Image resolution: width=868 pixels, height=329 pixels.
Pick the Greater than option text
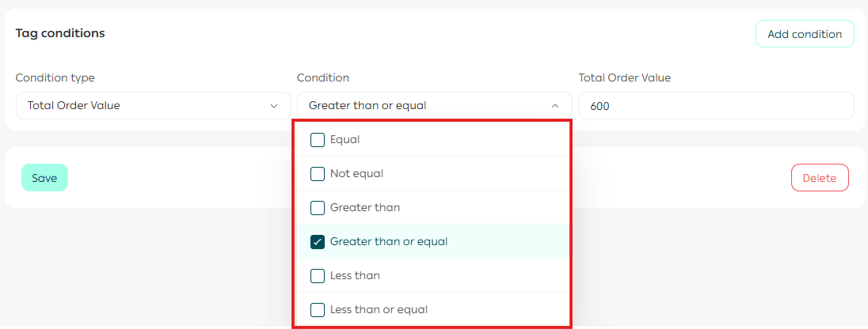coord(365,208)
